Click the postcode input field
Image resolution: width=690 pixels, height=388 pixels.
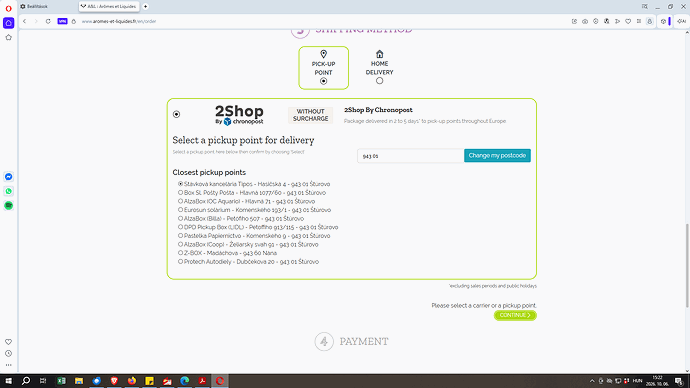[x=411, y=156]
